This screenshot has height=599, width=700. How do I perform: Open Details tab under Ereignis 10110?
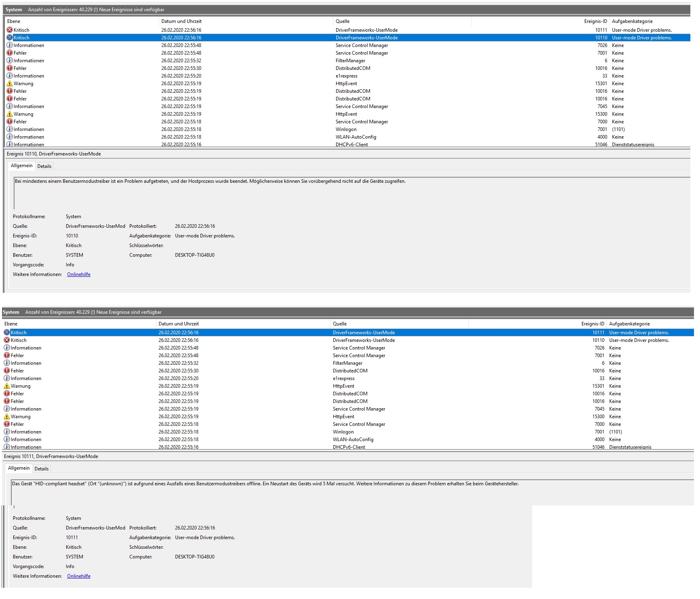(44, 166)
